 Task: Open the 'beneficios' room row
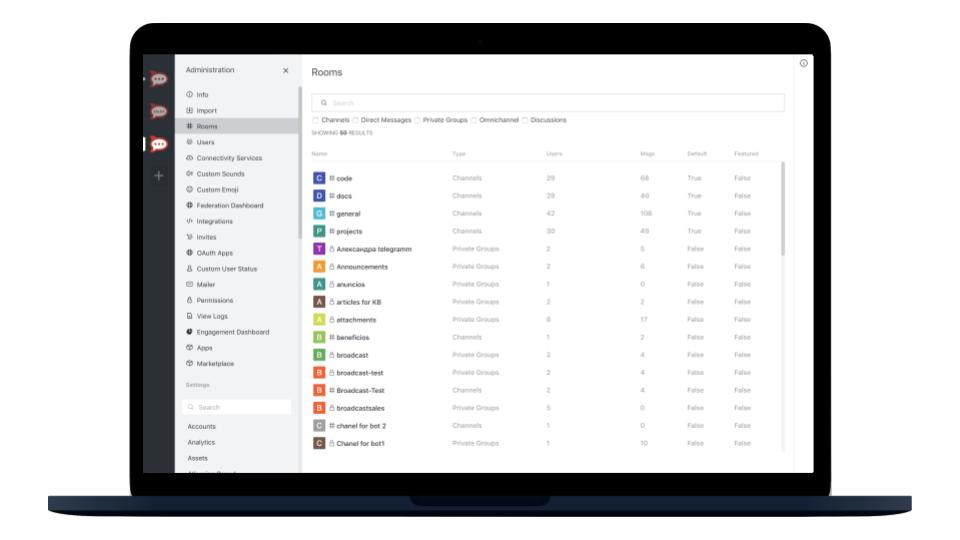point(545,337)
